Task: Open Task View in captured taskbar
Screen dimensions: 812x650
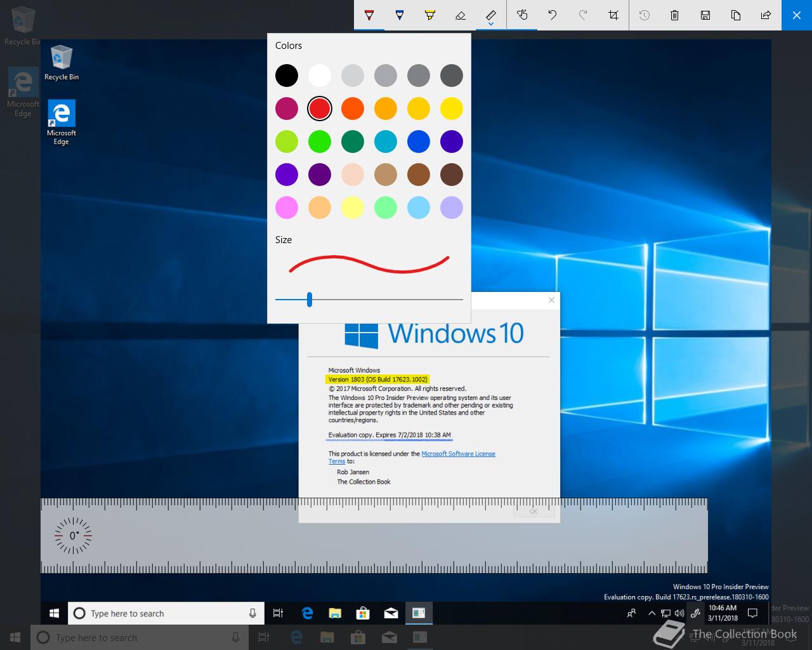Action: coord(278,613)
